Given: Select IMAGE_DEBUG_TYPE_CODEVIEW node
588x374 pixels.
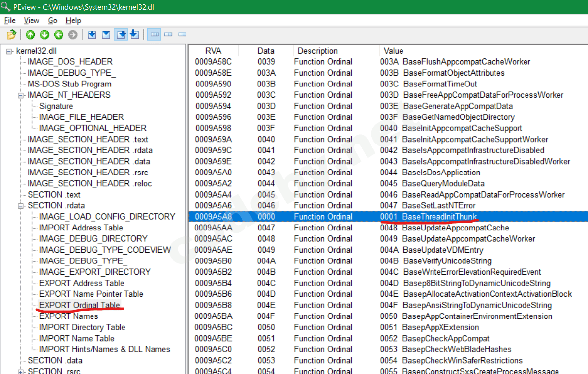Looking at the screenshot, I should (105, 250).
